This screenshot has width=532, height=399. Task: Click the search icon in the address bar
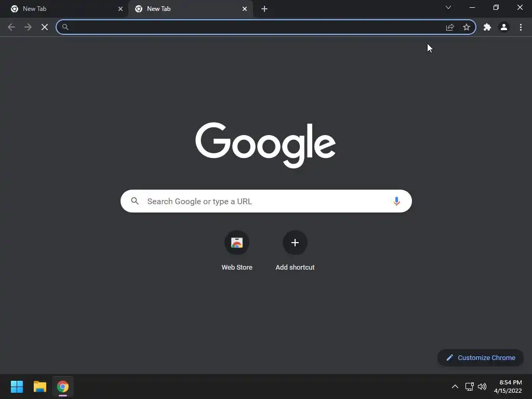point(65,27)
